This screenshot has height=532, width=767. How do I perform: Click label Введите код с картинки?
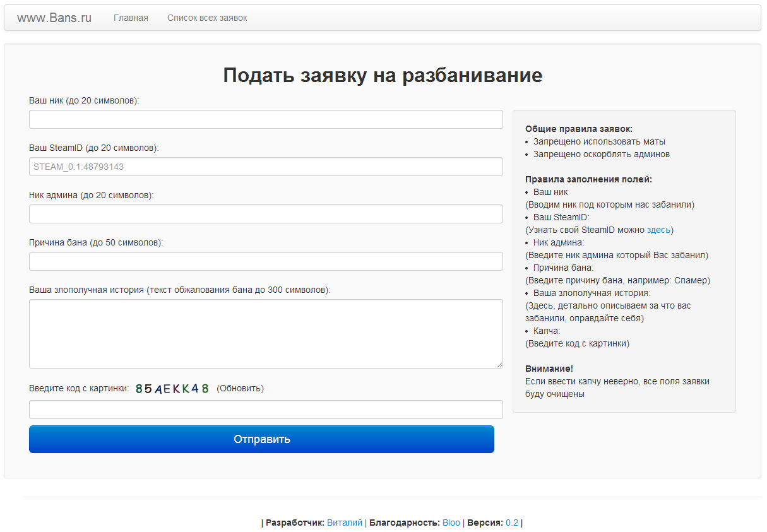79,388
